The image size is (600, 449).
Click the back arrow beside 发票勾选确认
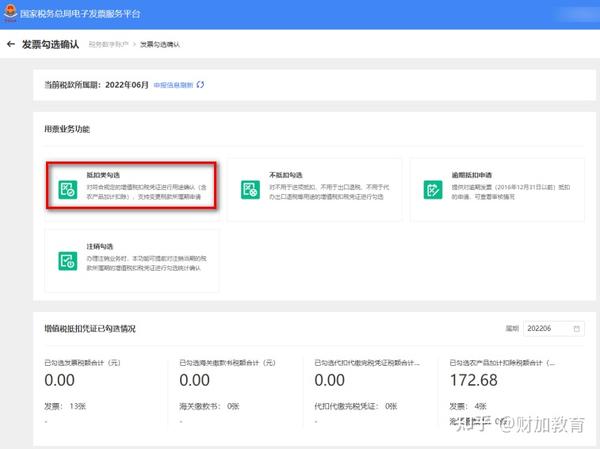[11, 44]
